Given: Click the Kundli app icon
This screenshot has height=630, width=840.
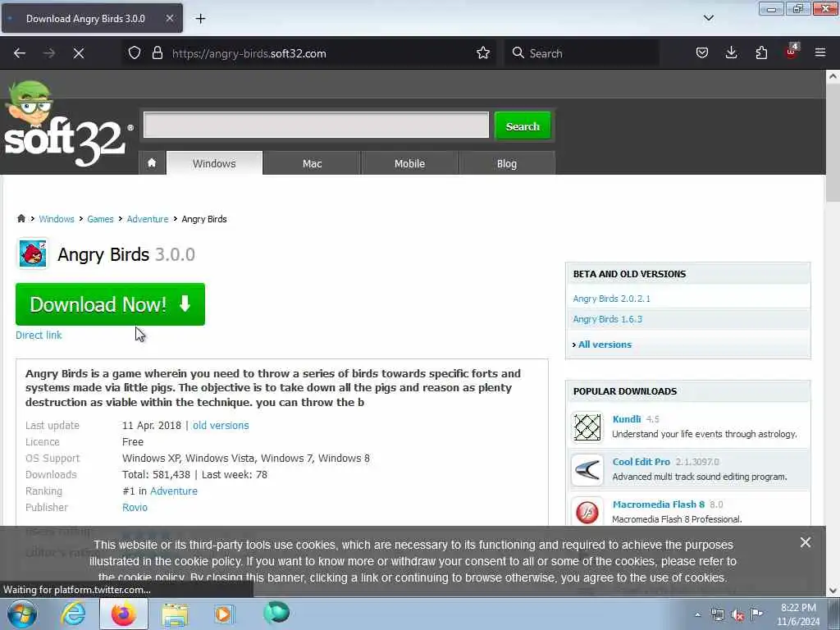Looking at the screenshot, I should [x=587, y=427].
